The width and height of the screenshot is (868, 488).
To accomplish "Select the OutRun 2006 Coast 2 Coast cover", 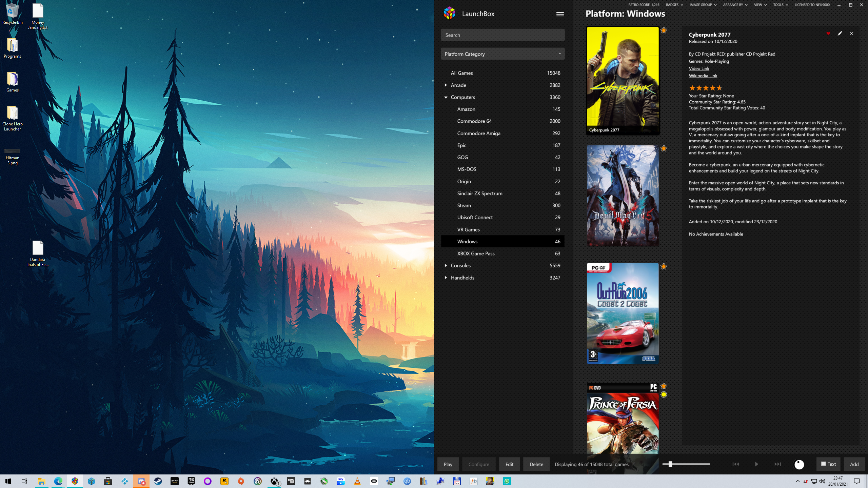I will 623,313.
